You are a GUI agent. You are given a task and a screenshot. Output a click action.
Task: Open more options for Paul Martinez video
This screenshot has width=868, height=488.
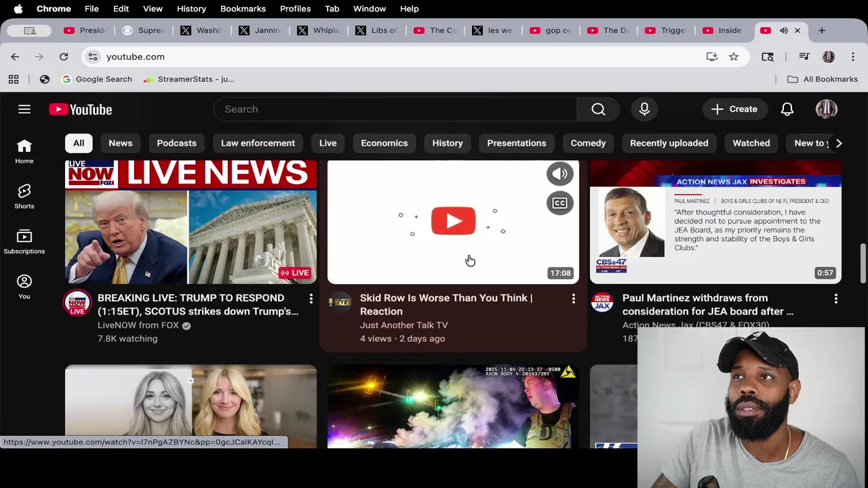835,298
